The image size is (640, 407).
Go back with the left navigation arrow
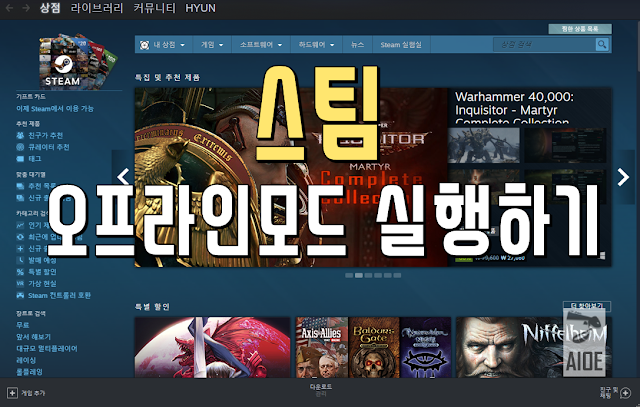pyautogui.click(x=9, y=8)
